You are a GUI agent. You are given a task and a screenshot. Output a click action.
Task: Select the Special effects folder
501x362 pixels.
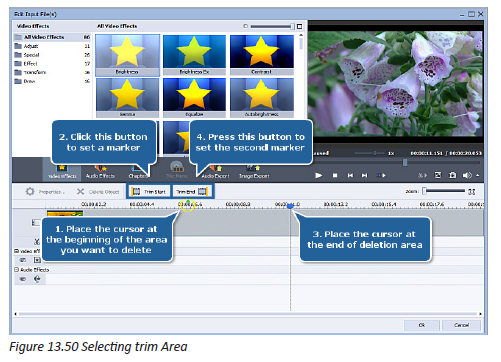pos(52,55)
